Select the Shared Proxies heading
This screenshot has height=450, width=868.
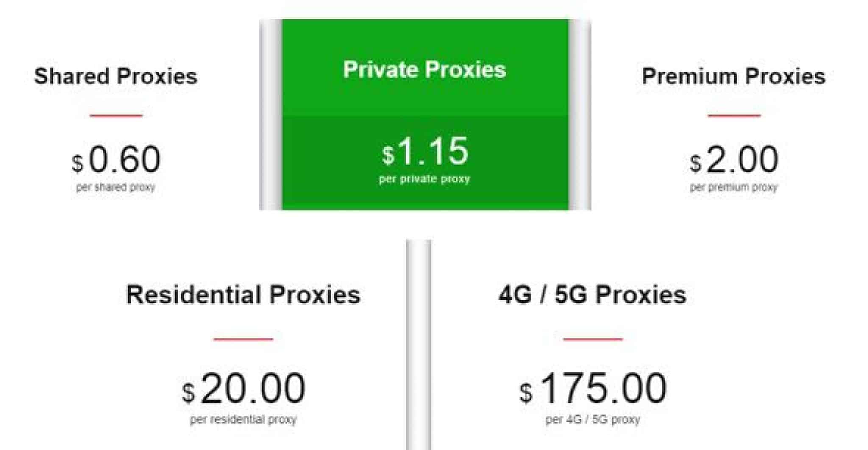(x=116, y=77)
